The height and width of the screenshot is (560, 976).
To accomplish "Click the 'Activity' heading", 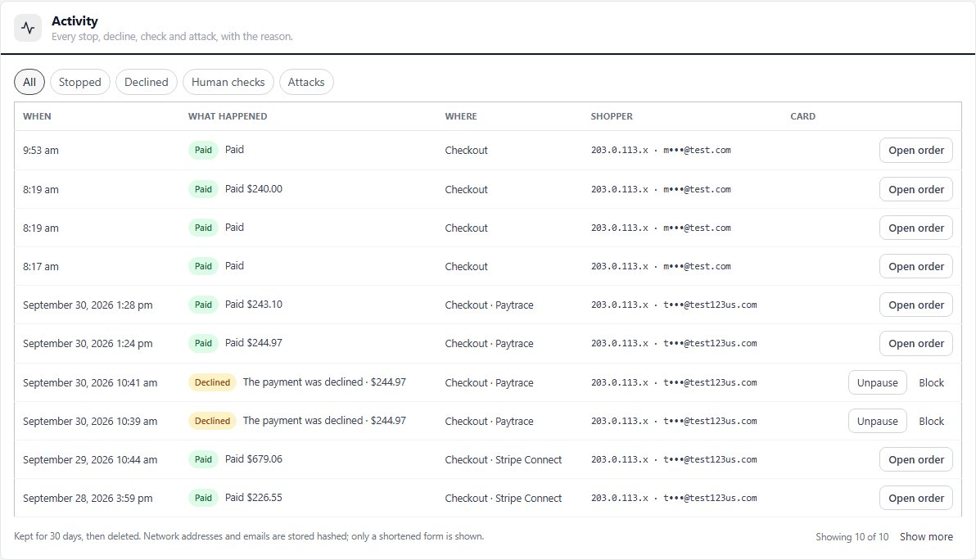I will click(x=75, y=21).
